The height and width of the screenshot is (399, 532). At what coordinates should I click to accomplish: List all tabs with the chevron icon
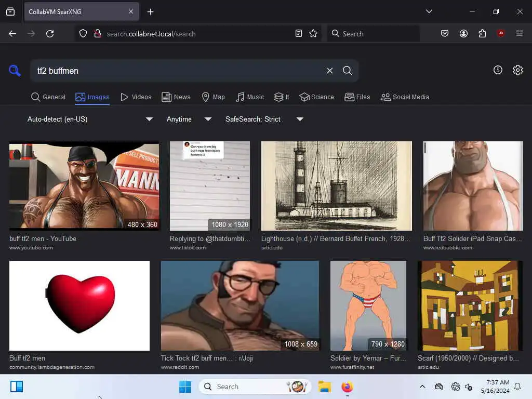pyautogui.click(x=429, y=11)
